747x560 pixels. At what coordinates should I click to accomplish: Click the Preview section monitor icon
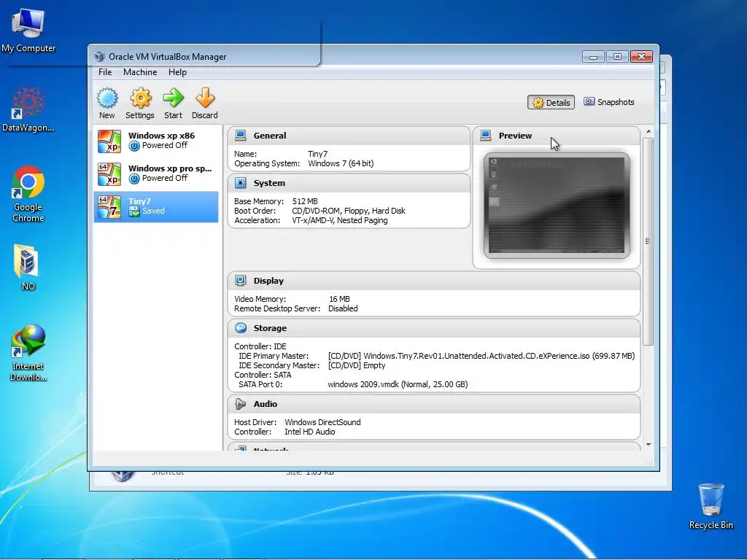[x=485, y=135]
